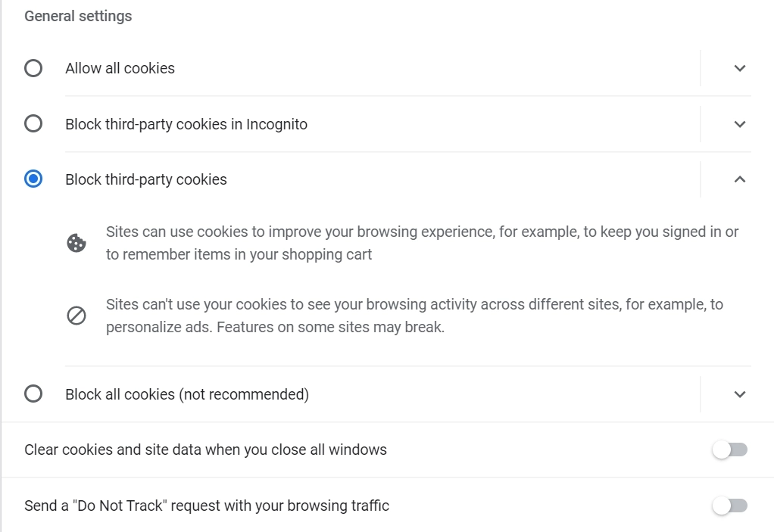
Task: Click "Block third-party cookies in Incognito" label
Action: [186, 124]
